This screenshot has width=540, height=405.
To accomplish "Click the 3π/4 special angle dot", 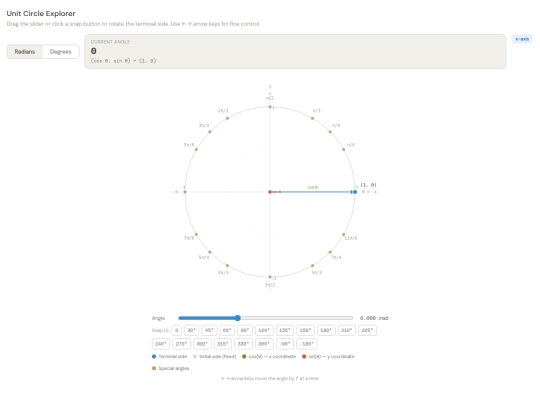I will pyautogui.click(x=210, y=132).
